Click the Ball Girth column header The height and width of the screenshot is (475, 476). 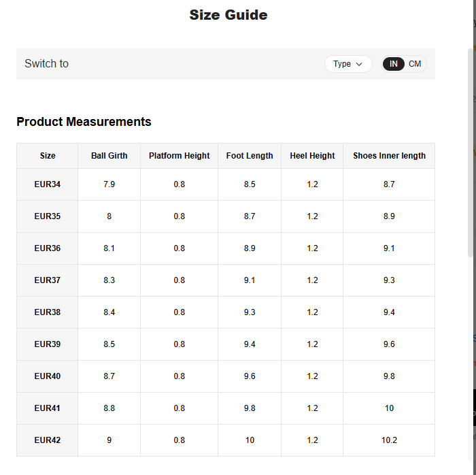tap(109, 156)
